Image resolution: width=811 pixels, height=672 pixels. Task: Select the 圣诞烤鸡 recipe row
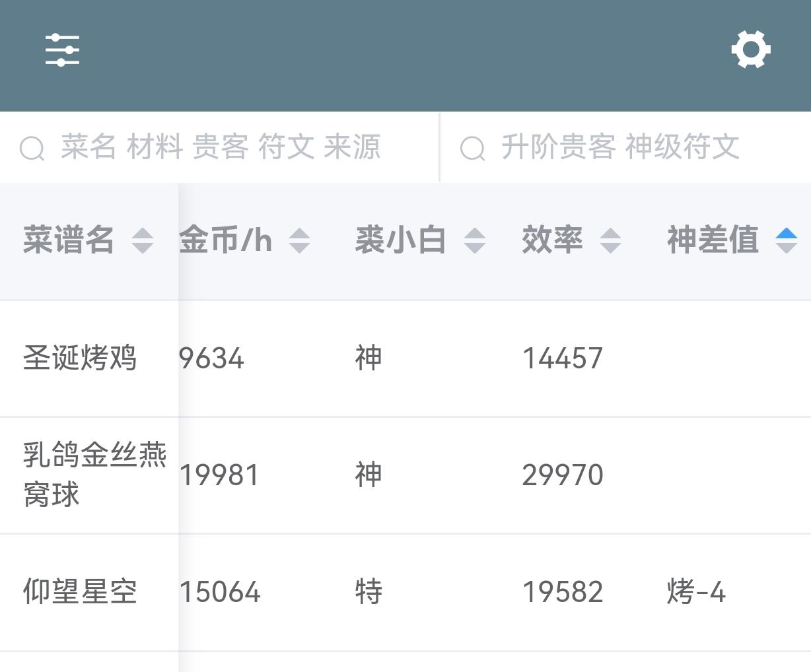coord(405,358)
